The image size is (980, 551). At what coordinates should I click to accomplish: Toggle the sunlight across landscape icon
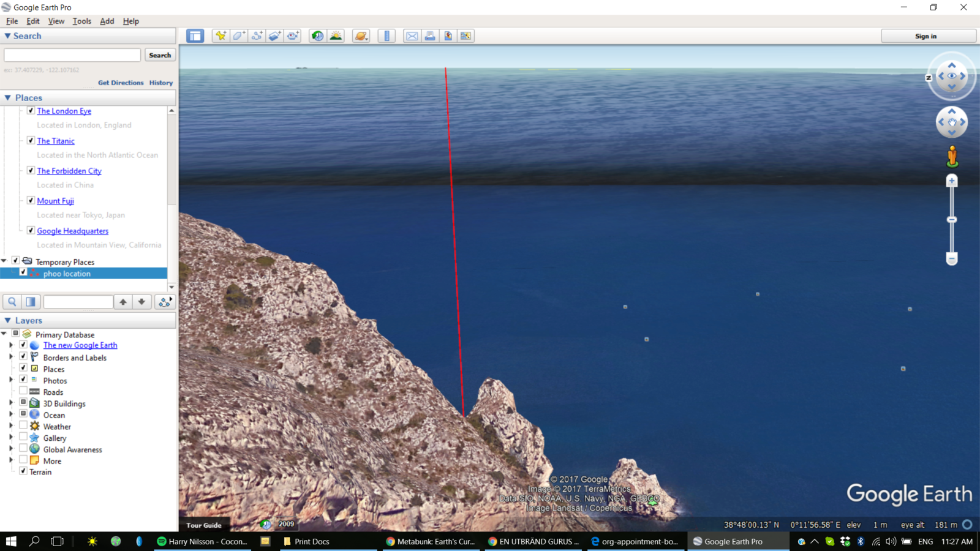click(x=336, y=36)
